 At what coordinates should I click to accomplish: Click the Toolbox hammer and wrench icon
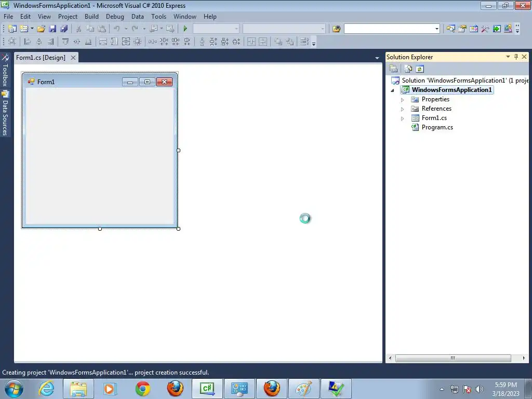click(x=485, y=29)
